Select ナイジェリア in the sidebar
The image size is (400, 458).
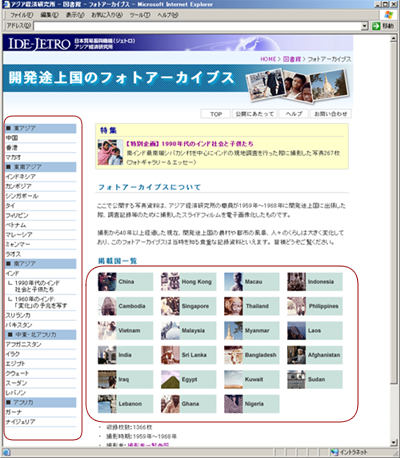tap(20, 422)
